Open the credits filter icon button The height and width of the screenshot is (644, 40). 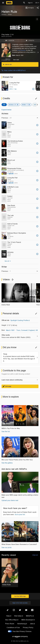(4, 105)
